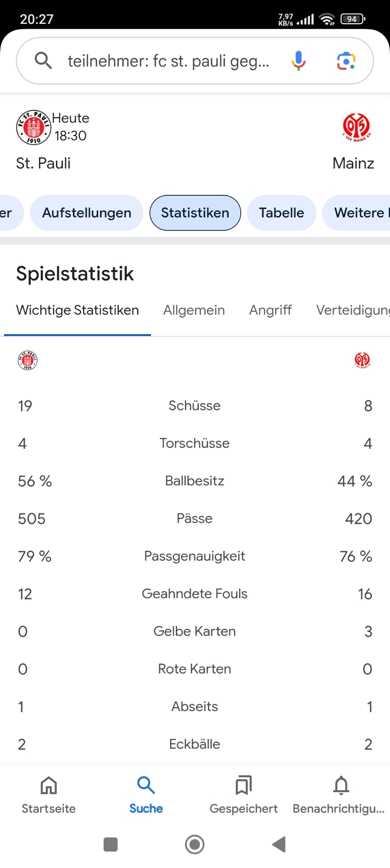This screenshot has height=868, width=390.
Task: Tap the search magnifier icon in search bar
Action: point(43,60)
